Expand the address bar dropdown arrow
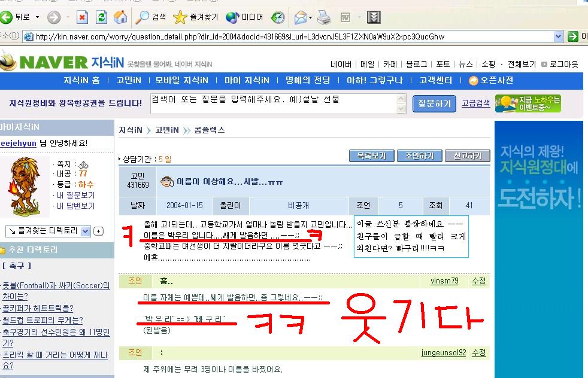Screen dimensions: 588x378 click(558, 36)
